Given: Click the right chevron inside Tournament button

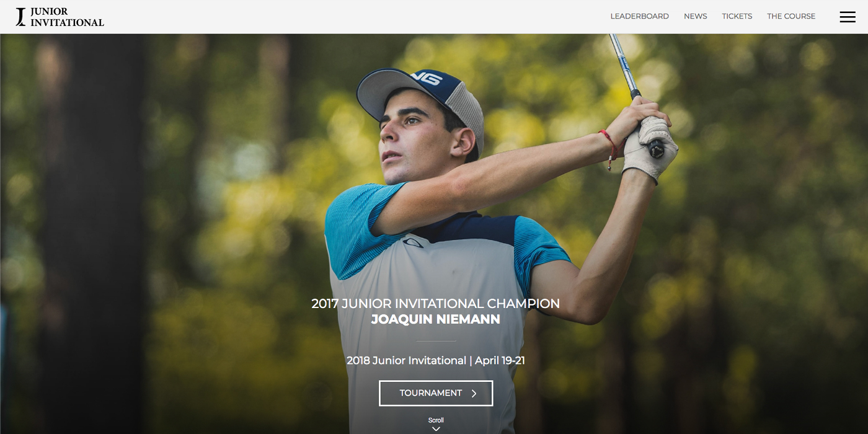Looking at the screenshot, I should pyautogui.click(x=474, y=393).
